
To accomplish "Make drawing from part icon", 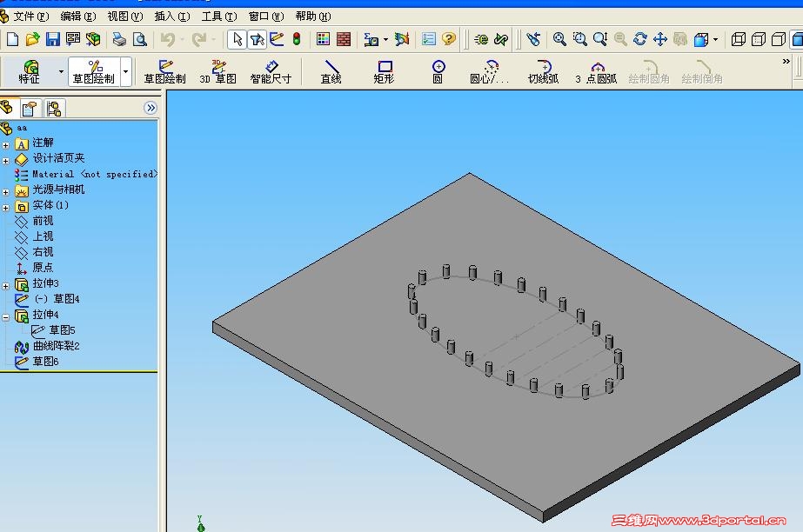I will [x=73, y=39].
